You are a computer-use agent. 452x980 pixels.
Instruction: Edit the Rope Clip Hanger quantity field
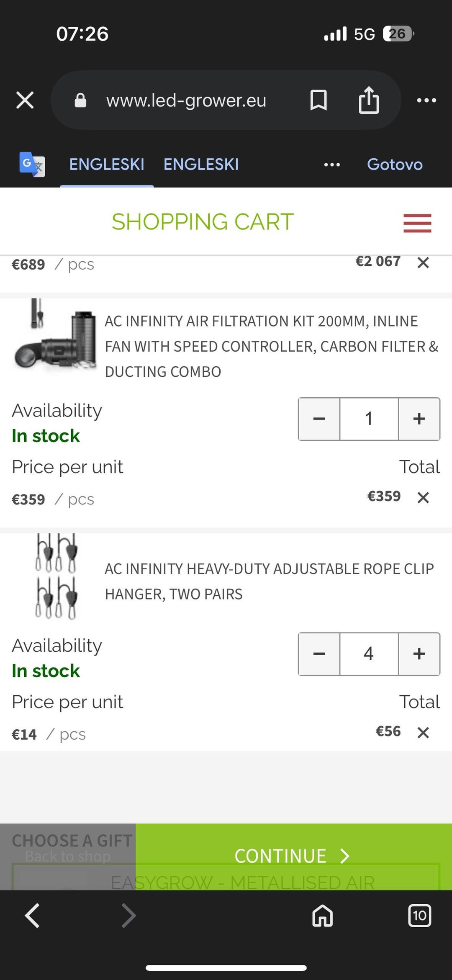click(369, 654)
